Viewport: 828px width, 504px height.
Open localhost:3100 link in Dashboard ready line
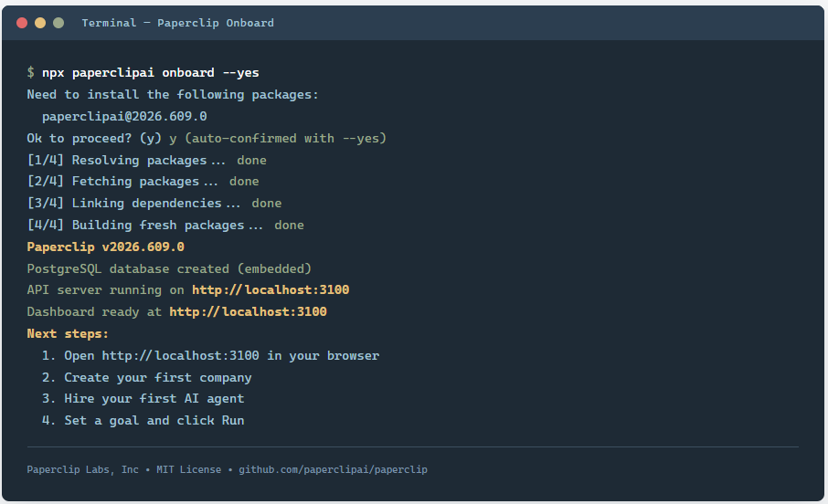[249, 312]
